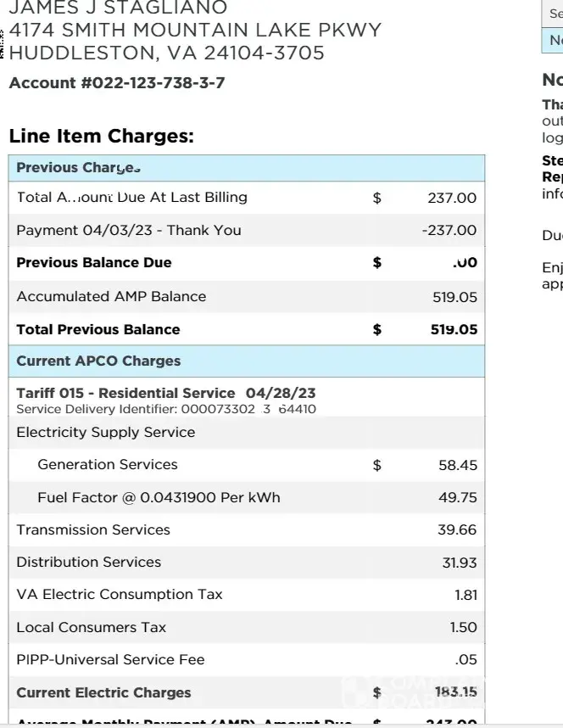Select the account number 022-123-738-3-7
The height and width of the screenshot is (728, 563).
[117, 83]
